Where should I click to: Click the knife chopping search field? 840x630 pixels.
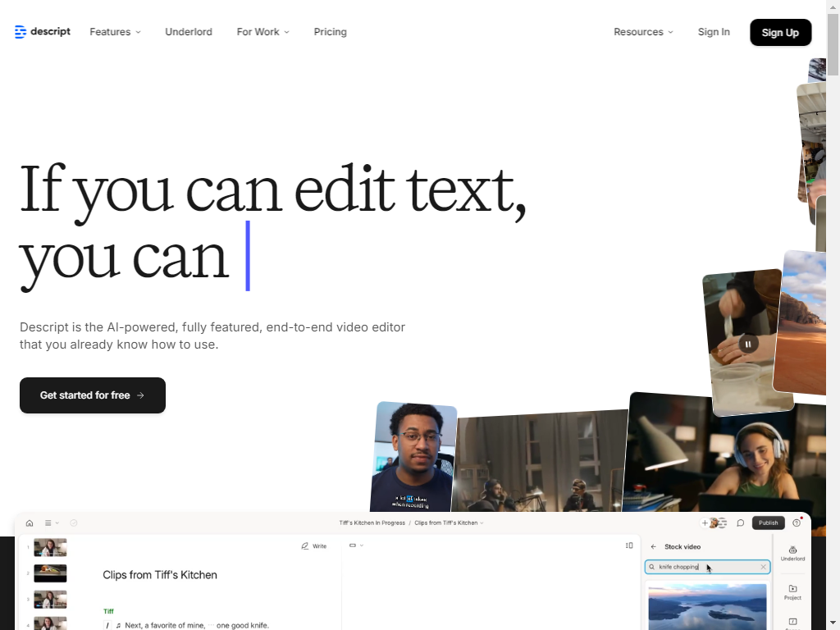[x=707, y=567]
